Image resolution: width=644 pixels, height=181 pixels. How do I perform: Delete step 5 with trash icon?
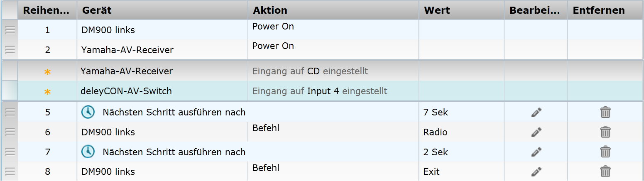(605, 112)
